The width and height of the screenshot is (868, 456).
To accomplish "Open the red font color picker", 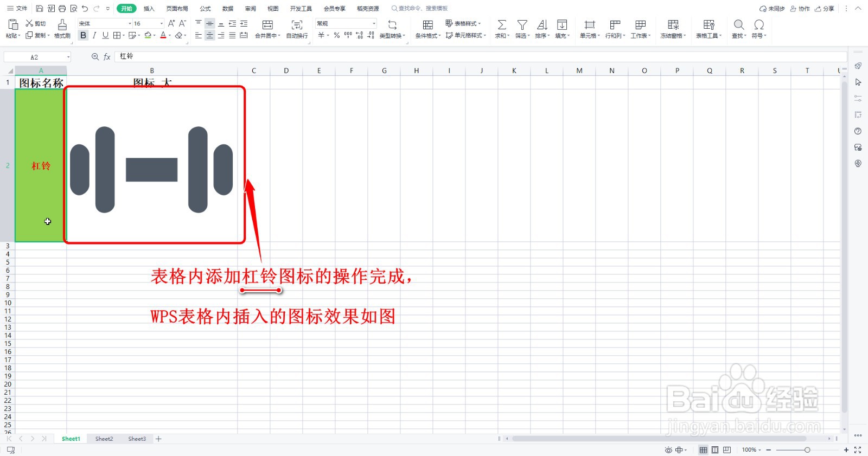I will (163, 35).
